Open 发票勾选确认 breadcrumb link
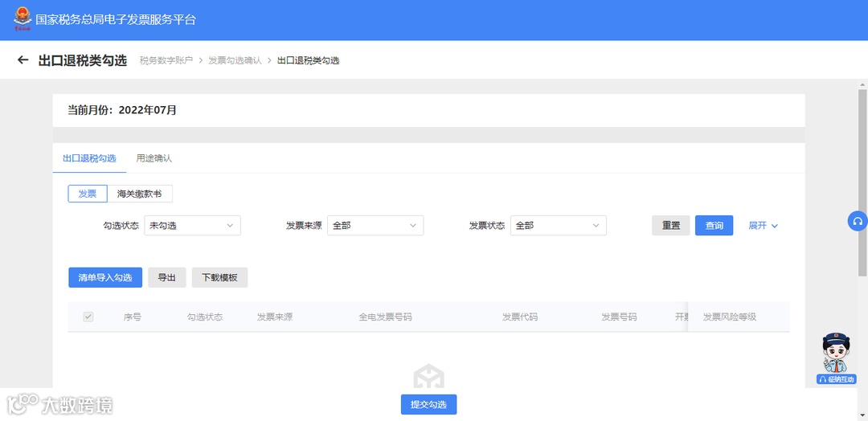Screen dimensions: 868x421 235,60
